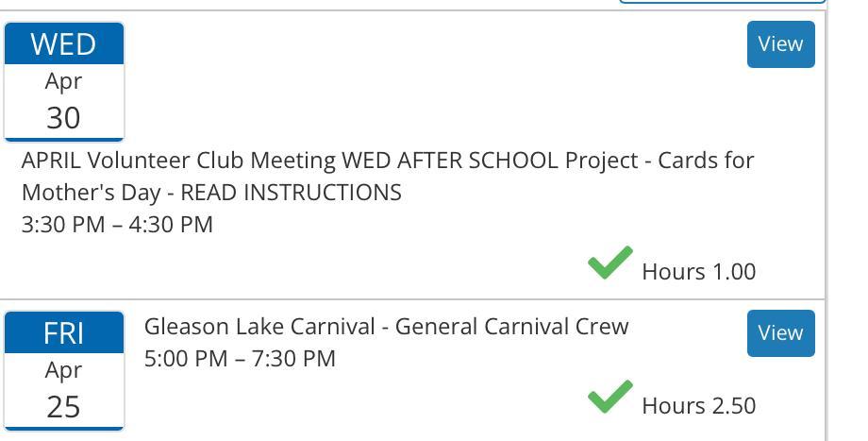Open View for the April 30 meeting

point(780,44)
